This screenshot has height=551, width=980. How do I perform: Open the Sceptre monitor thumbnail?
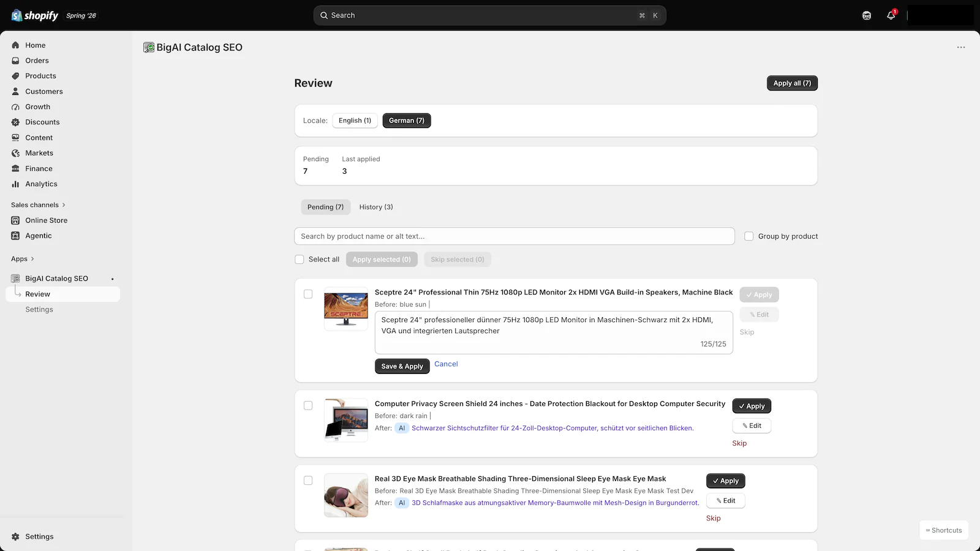(346, 309)
